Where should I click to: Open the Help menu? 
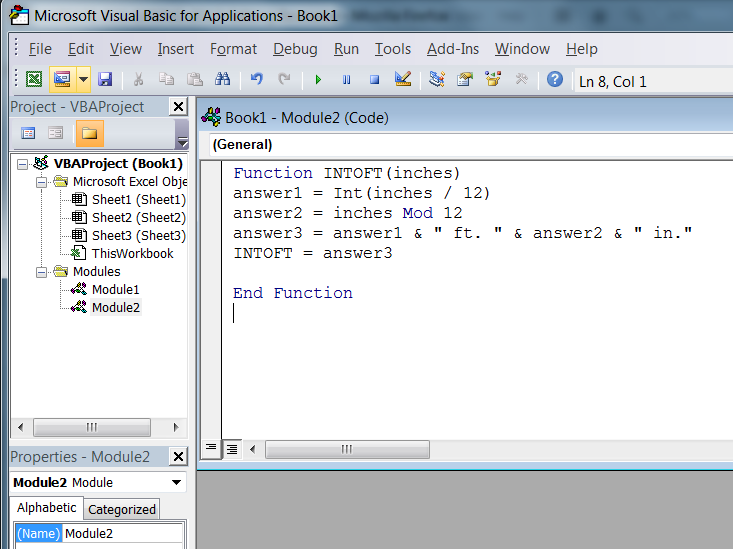[x=582, y=49]
